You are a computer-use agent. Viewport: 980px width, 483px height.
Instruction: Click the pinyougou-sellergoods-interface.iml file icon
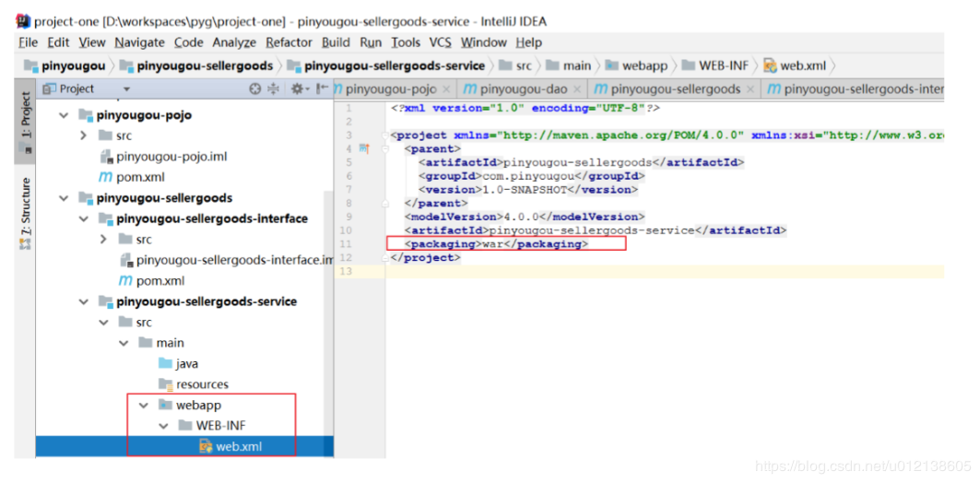[x=125, y=260]
